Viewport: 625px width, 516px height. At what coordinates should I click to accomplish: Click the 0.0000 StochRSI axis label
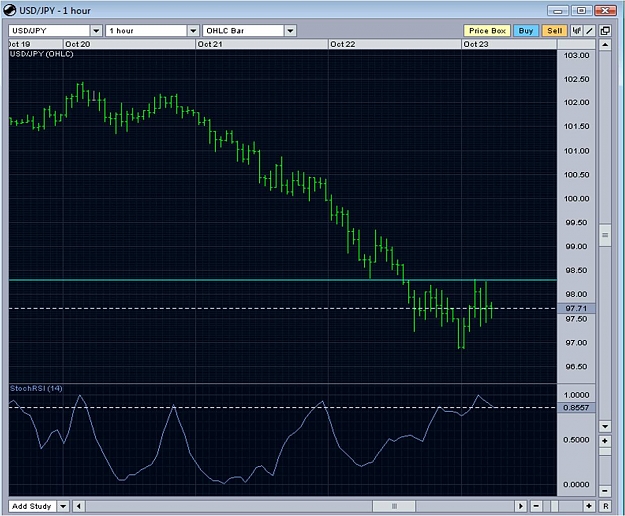click(x=576, y=485)
